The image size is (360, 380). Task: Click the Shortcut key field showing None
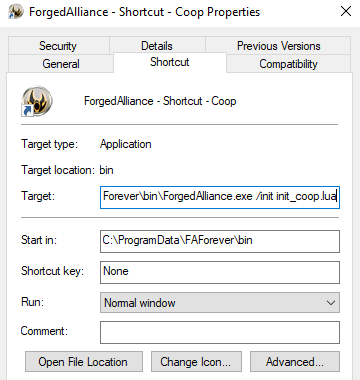(x=220, y=272)
